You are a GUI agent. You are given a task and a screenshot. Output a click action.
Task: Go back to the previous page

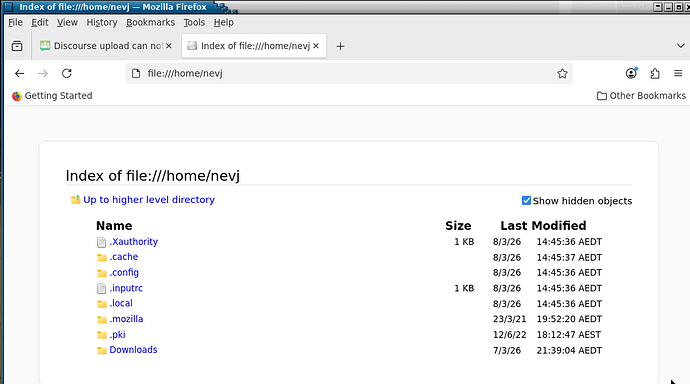click(19, 73)
